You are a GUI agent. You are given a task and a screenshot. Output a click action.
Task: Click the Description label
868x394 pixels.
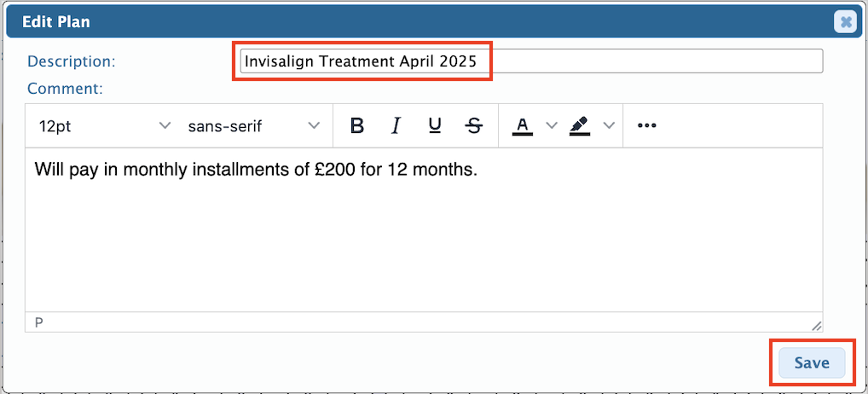(72, 61)
